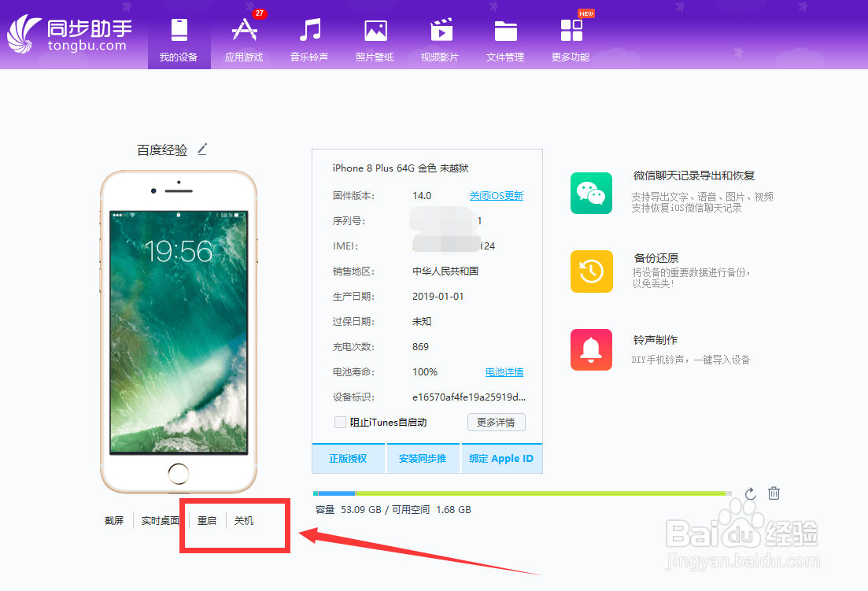868x591 pixels.
Task: Click device ID value e16570af4fe19a25919d...
Action: pyautogui.click(x=469, y=397)
